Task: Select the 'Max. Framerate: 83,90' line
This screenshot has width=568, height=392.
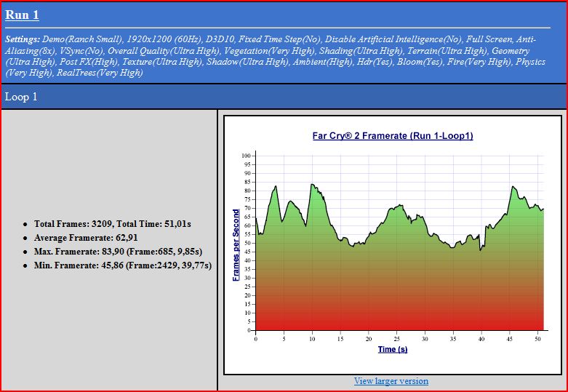Action: 118,252
